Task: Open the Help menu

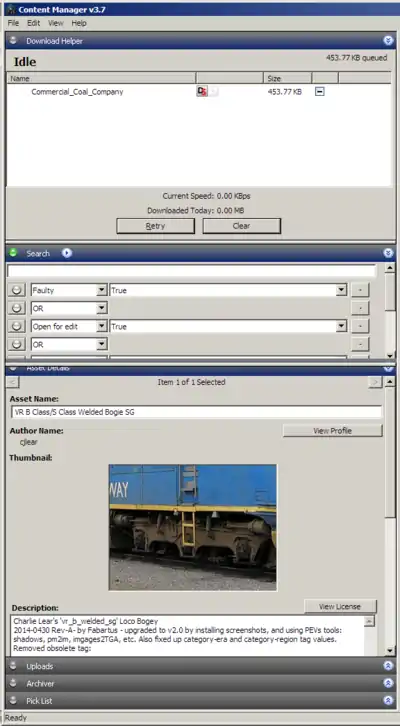Action: tap(79, 23)
